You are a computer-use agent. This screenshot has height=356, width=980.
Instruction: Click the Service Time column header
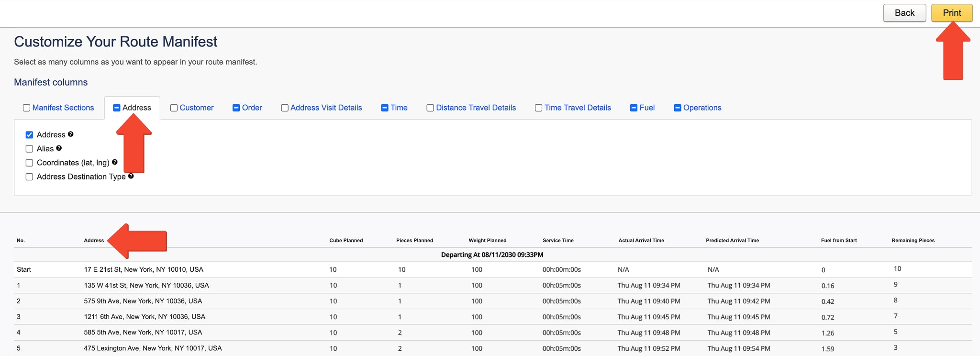pyautogui.click(x=558, y=240)
